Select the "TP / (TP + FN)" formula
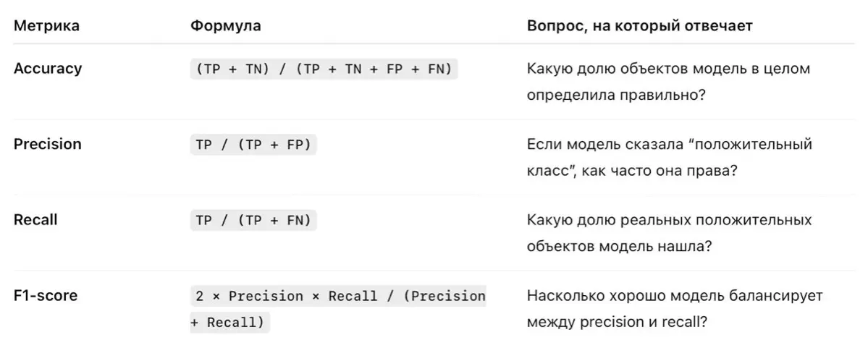Screen dimensions: 868x361 (253, 220)
